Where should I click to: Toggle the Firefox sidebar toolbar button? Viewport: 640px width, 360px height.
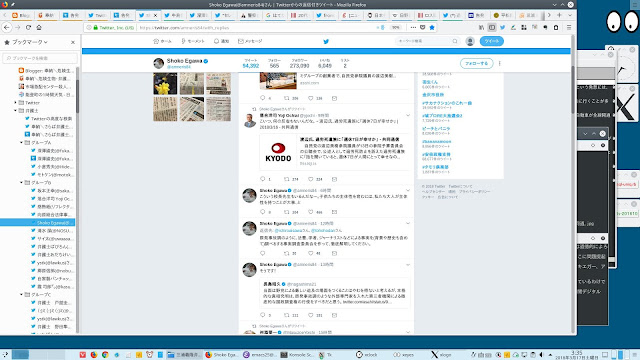(x=492, y=27)
